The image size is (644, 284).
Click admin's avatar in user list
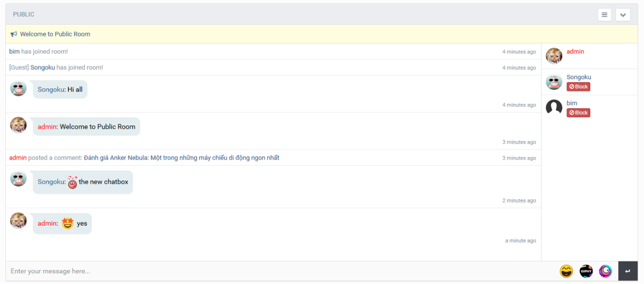554,56
